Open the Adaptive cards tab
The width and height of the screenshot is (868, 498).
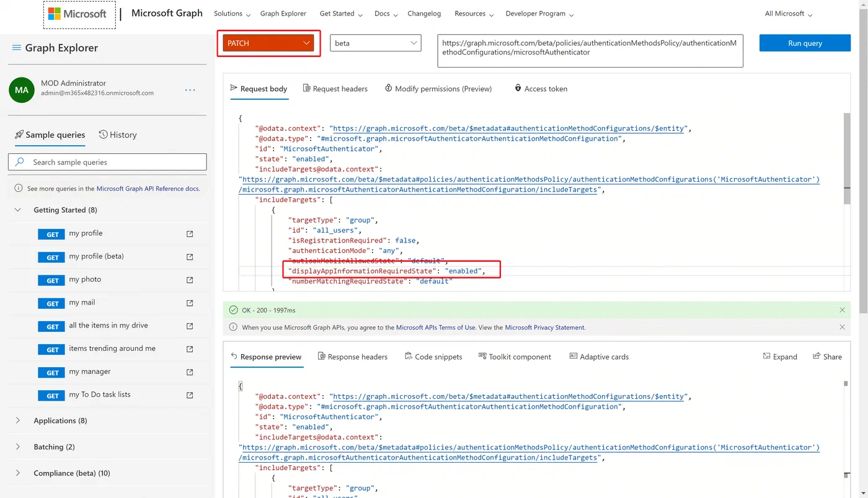coord(599,357)
